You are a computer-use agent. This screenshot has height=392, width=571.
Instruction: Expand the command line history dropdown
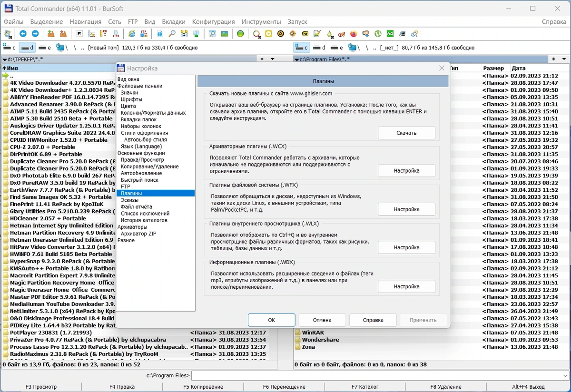[x=565, y=376]
